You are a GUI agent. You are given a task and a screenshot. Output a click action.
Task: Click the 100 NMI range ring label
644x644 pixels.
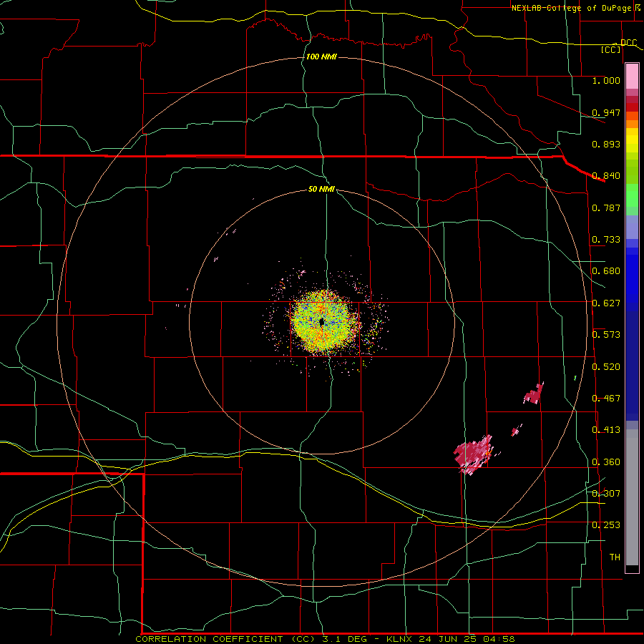pos(321,57)
